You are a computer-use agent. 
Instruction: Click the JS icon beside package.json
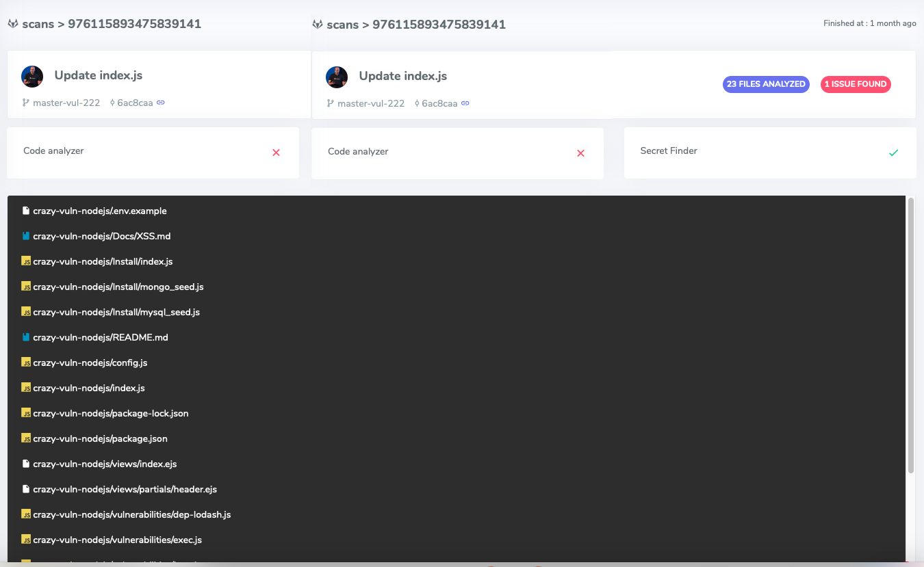tap(26, 438)
